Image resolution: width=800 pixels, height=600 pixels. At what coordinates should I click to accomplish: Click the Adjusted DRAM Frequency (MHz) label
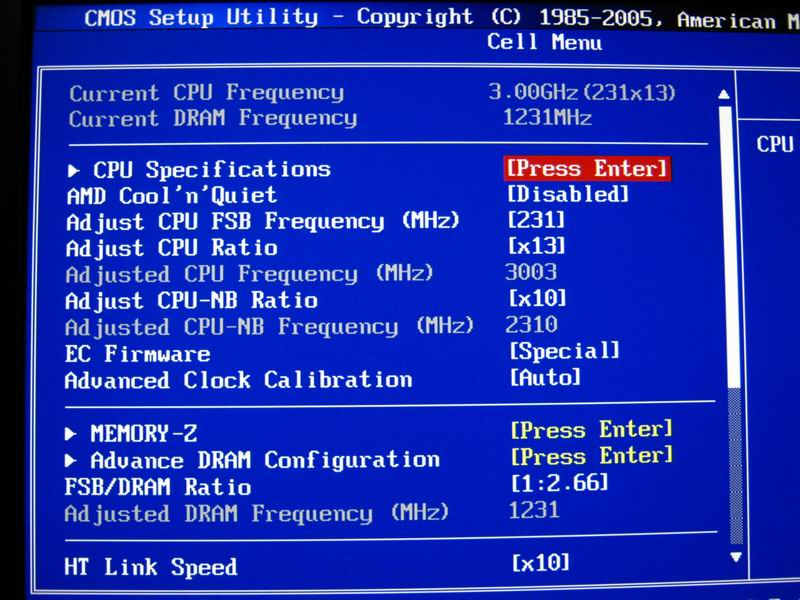[257, 514]
